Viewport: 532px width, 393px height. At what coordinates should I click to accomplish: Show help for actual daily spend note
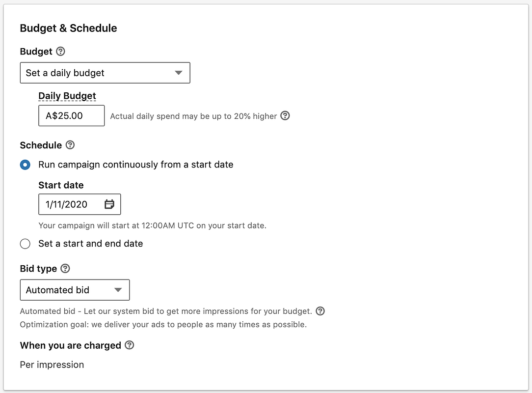tap(285, 116)
